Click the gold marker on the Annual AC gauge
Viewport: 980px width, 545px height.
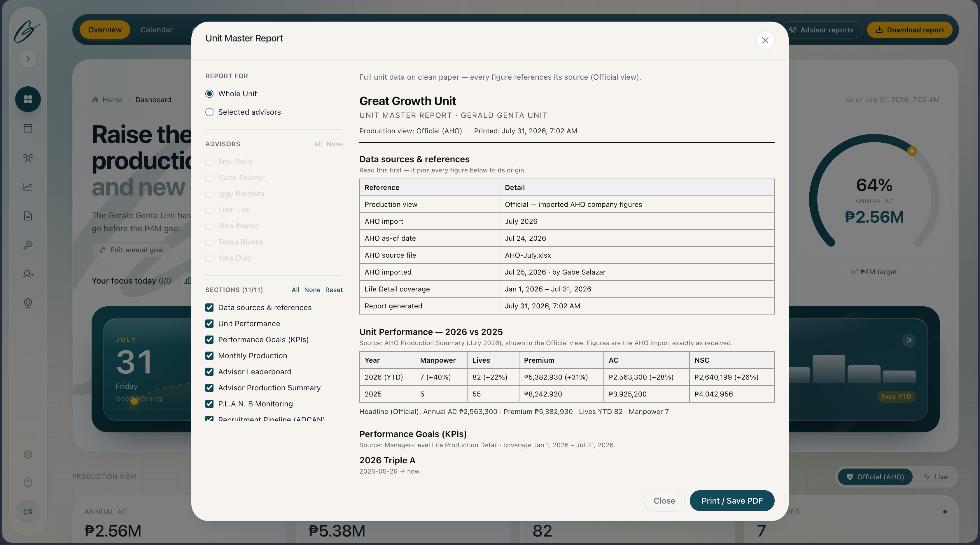[x=912, y=151]
